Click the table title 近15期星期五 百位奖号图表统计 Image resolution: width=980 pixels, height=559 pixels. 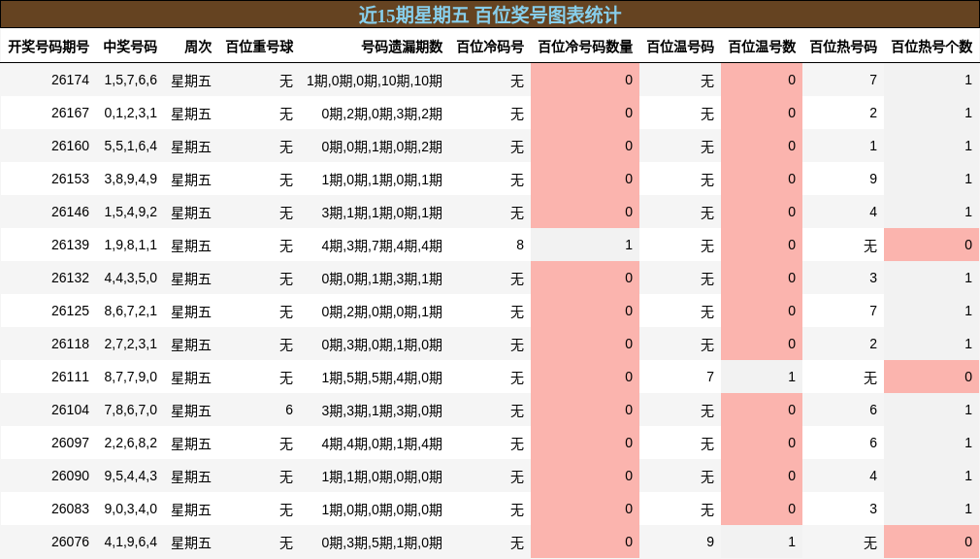pyautogui.click(x=489, y=15)
